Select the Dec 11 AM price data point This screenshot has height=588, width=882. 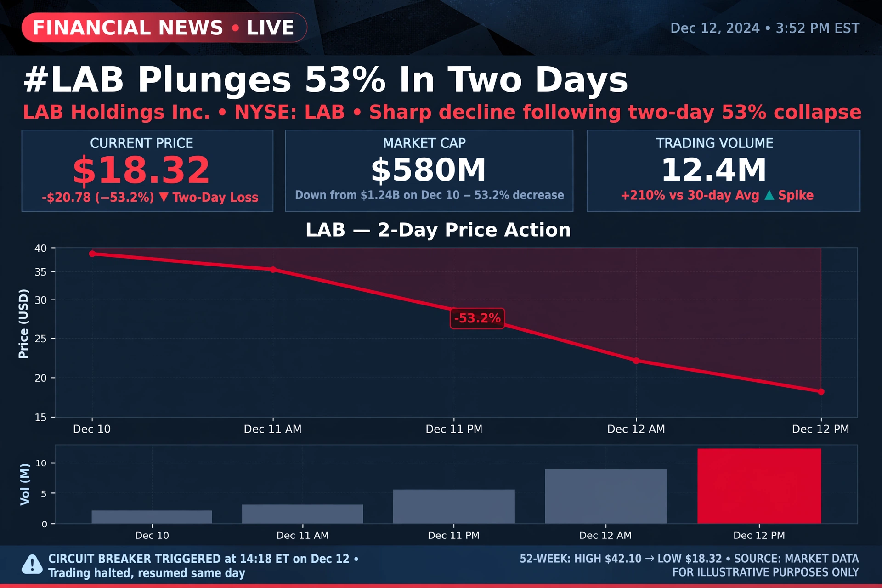pos(273,270)
